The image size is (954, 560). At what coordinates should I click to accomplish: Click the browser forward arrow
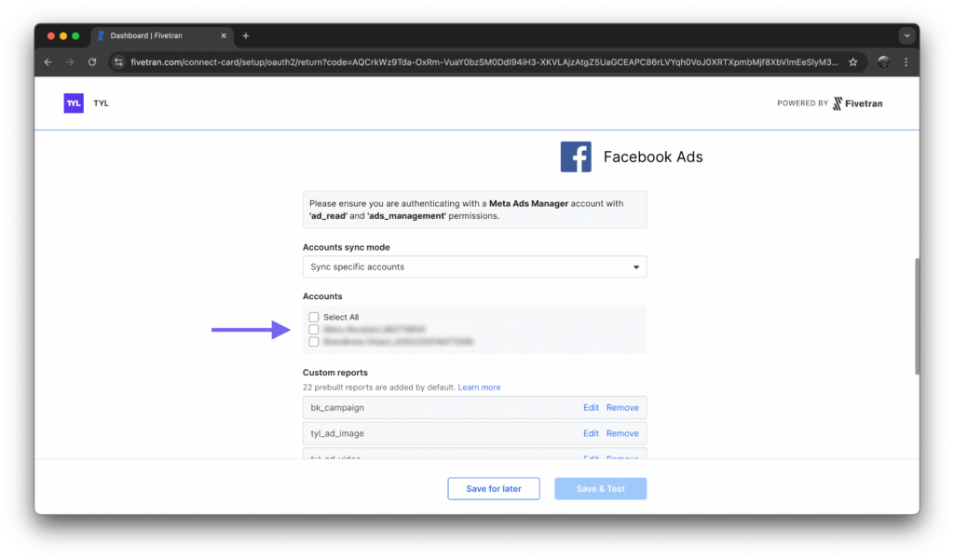[70, 62]
